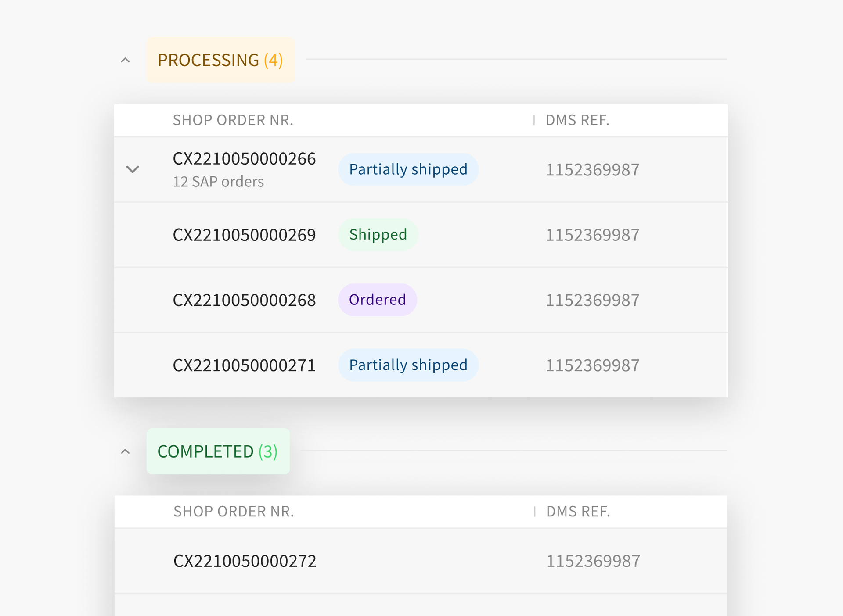
Task: Click the Shipped status badge
Action: [378, 235]
